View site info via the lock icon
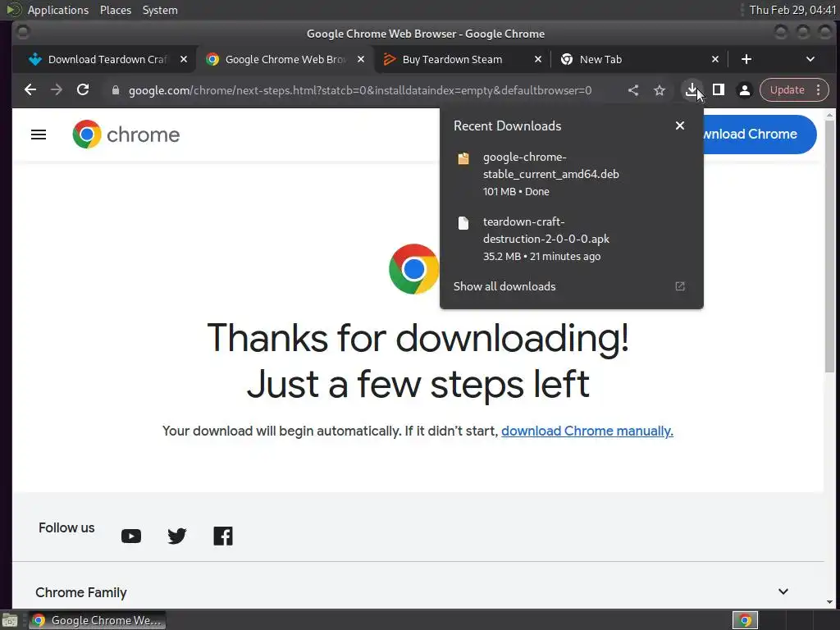Image resolution: width=840 pixels, height=630 pixels. coord(115,90)
